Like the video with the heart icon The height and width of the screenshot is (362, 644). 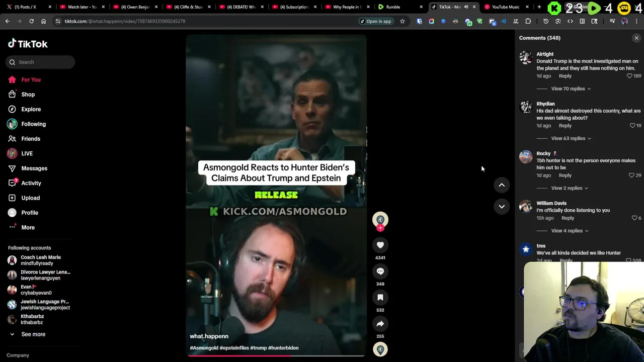[380, 245]
